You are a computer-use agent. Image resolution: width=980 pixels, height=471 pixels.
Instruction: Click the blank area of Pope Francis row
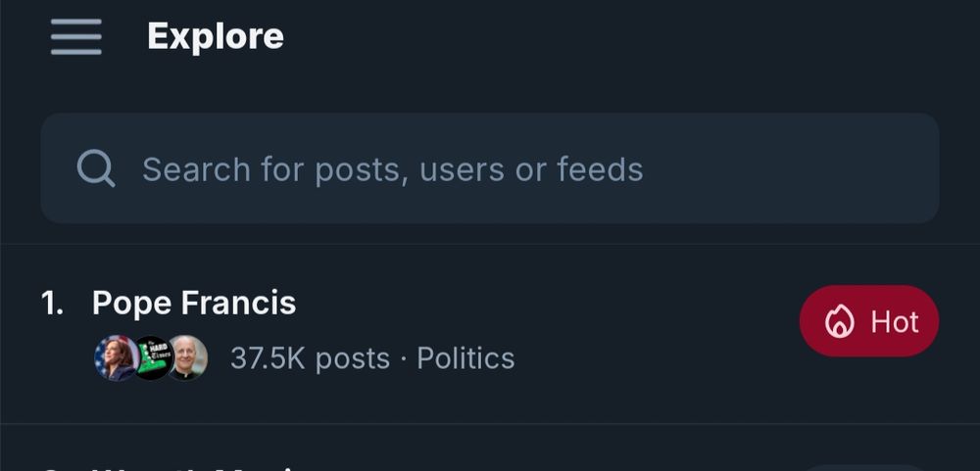(x=637, y=323)
